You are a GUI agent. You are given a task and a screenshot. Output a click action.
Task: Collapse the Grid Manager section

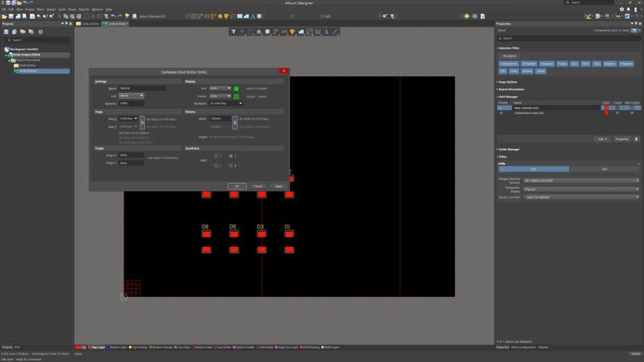[508, 97]
